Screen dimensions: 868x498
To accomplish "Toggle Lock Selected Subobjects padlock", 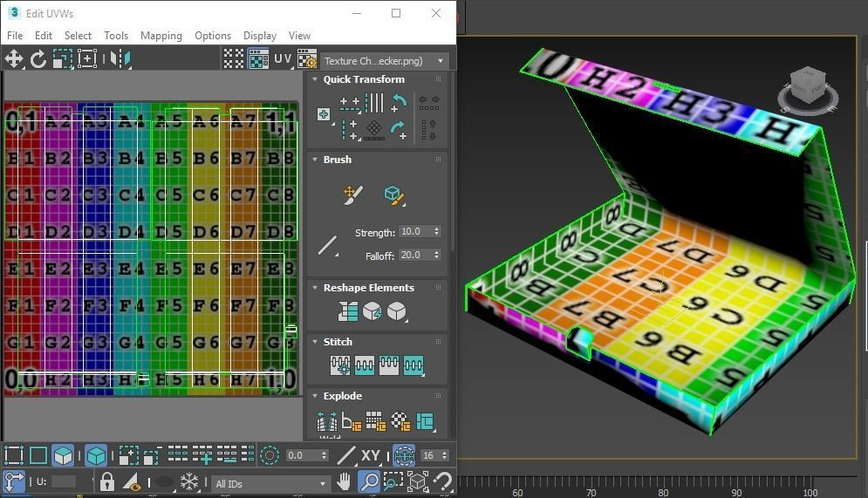I will 107,482.
